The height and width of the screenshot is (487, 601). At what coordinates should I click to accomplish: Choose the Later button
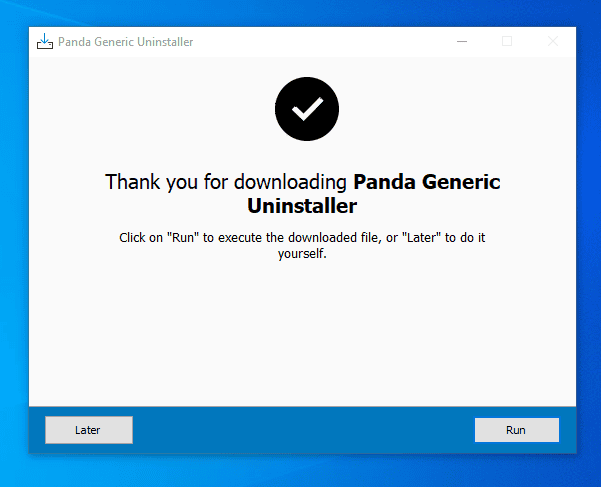coord(88,430)
